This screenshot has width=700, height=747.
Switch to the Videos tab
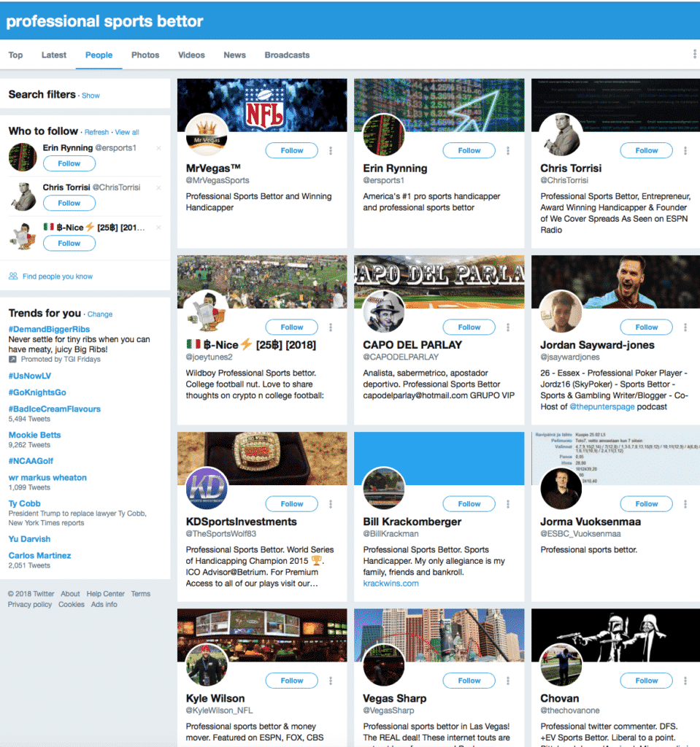pos(191,55)
